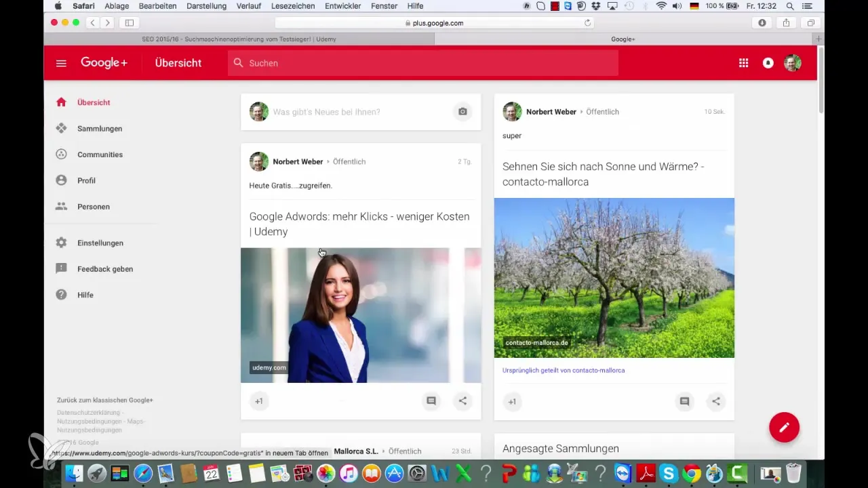Click the 'Was gibt's Neues bei Ihnen?' field

pos(326,112)
